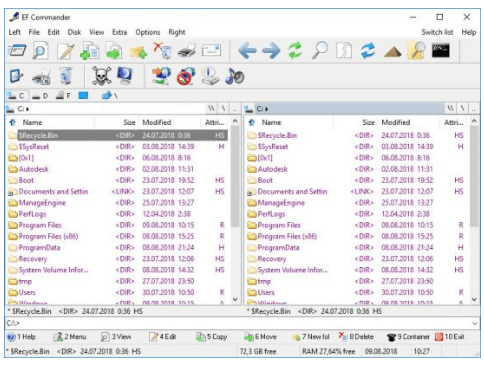The width and height of the screenshot is (484, 366).
Task: Click the printer icon in top toolbar
Action: tap(187, 51)
